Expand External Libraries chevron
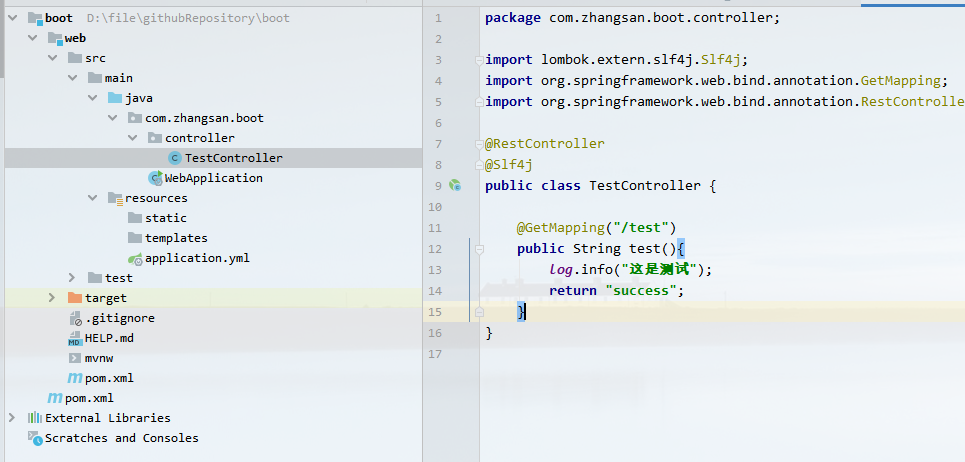 [x=12, y=418]
